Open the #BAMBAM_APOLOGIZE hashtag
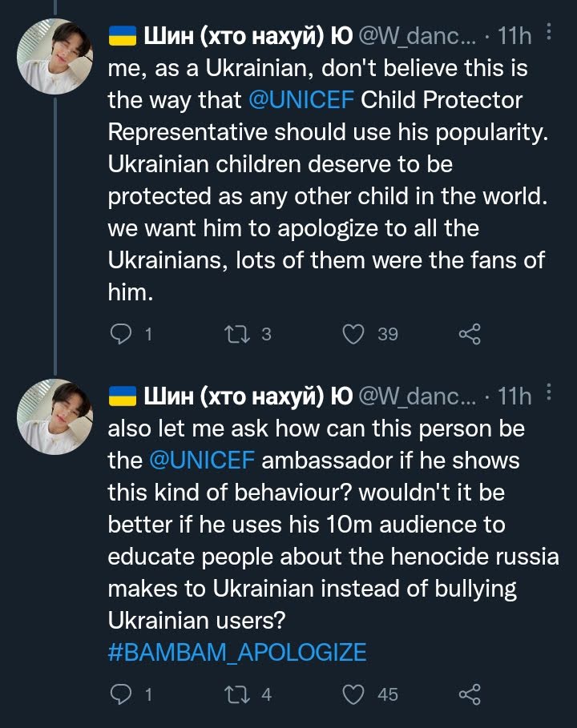 point(237,652)
